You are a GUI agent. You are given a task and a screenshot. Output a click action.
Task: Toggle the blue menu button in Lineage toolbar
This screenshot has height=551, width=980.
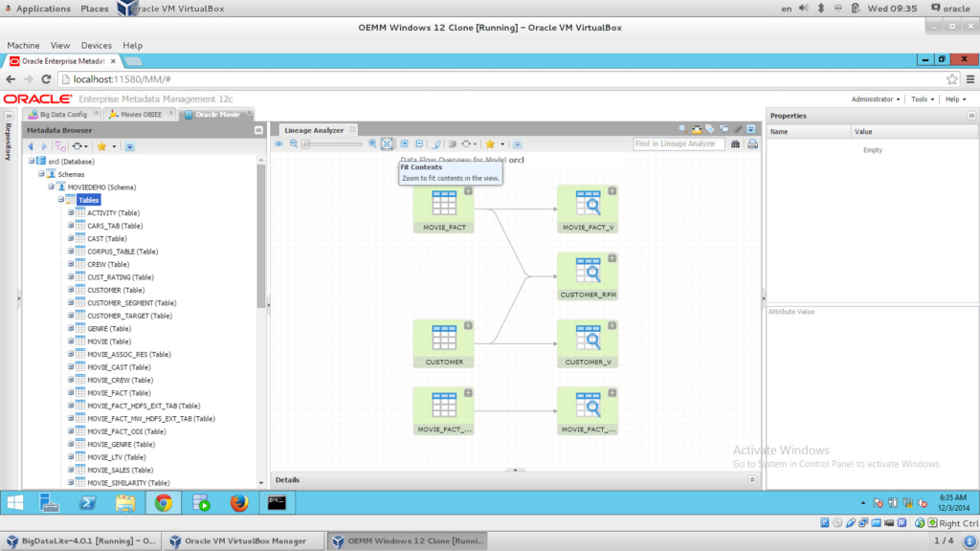pos(518,144)
